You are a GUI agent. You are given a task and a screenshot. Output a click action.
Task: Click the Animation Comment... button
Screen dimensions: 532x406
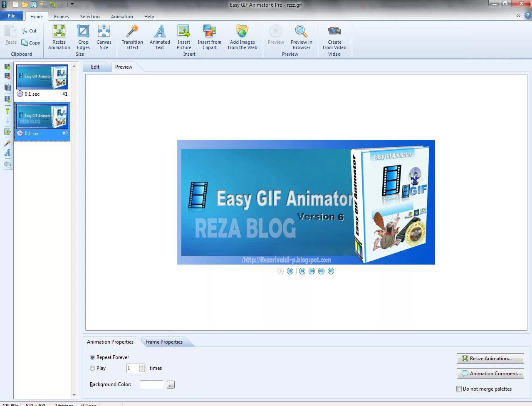(490, 374)
